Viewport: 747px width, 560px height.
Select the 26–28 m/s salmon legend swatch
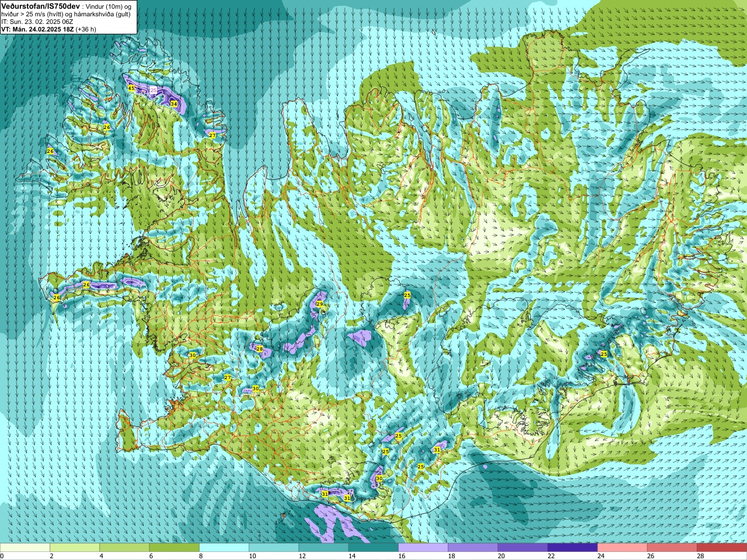pos(672,548)
